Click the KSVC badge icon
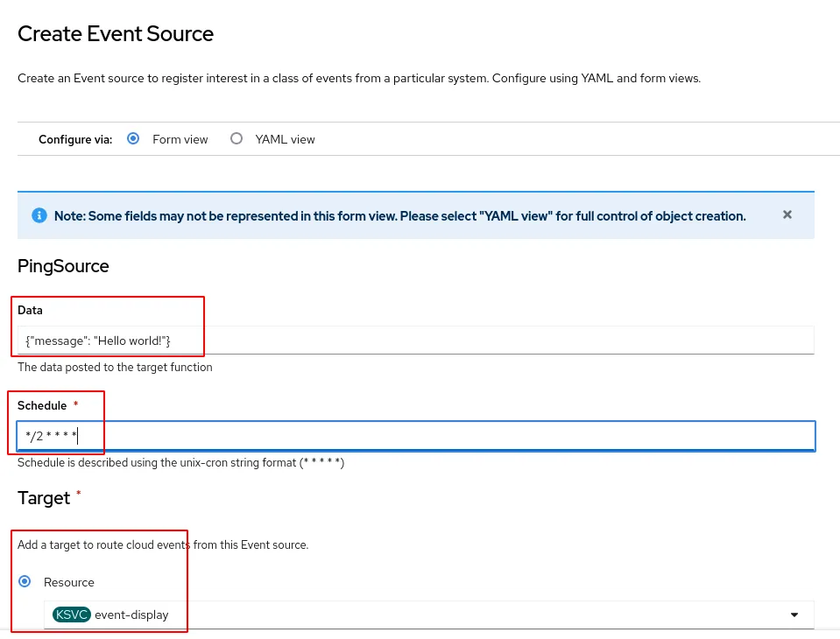The width and height of the screenshot is (840, 639). point(71,614)
